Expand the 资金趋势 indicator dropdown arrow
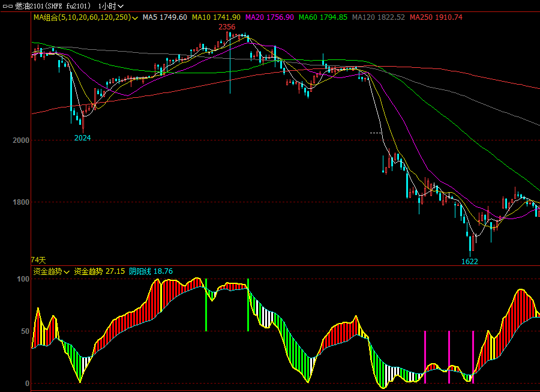Screen dimensions: 540x392 (67, 272)
